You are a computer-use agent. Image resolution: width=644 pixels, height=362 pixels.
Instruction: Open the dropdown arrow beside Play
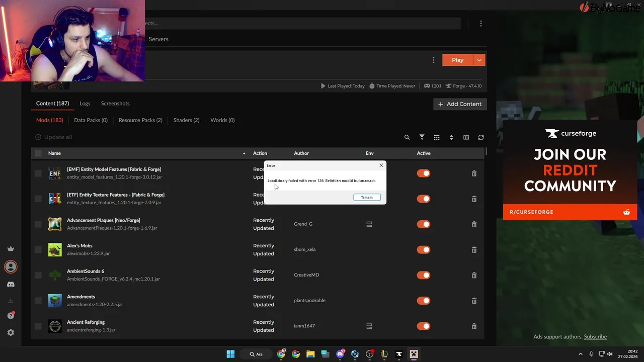(x=479, y=60)
